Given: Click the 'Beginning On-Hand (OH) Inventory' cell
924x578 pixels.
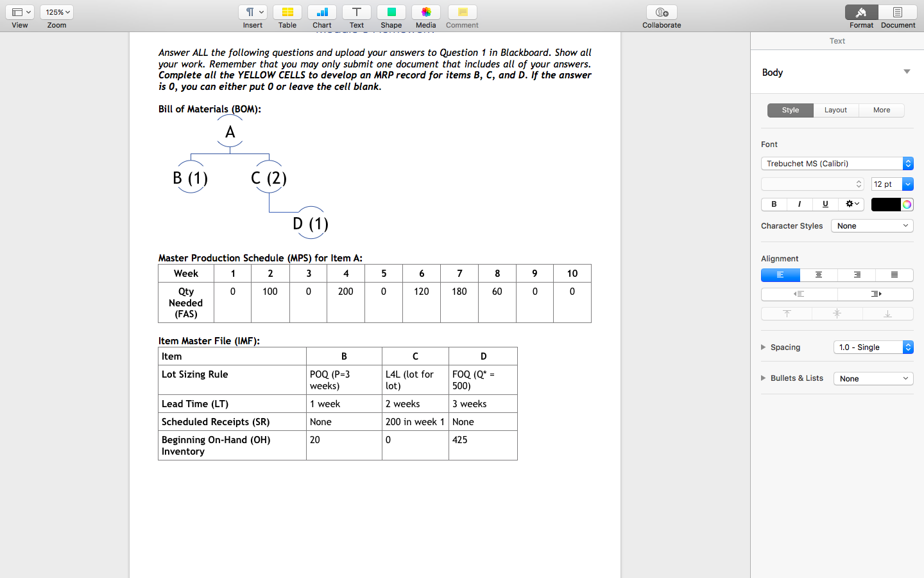Looking at the screenshot, I should click(x=232, y=446).
